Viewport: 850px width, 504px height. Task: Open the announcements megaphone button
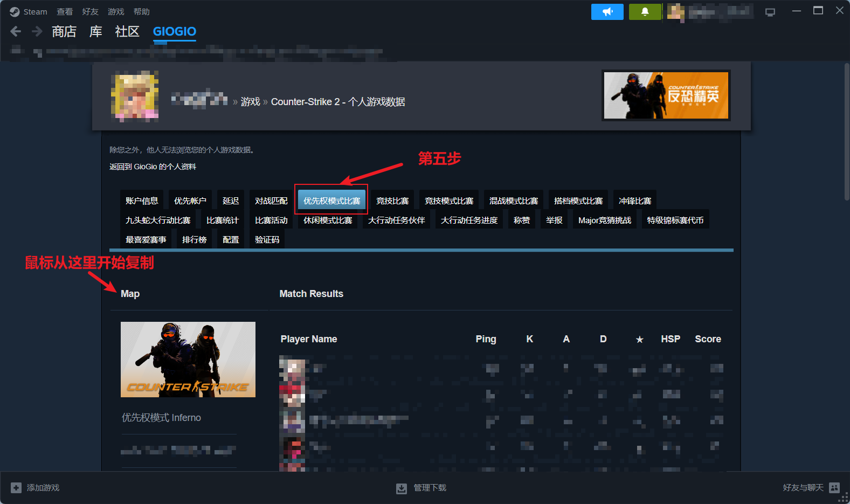pos(607,12)
